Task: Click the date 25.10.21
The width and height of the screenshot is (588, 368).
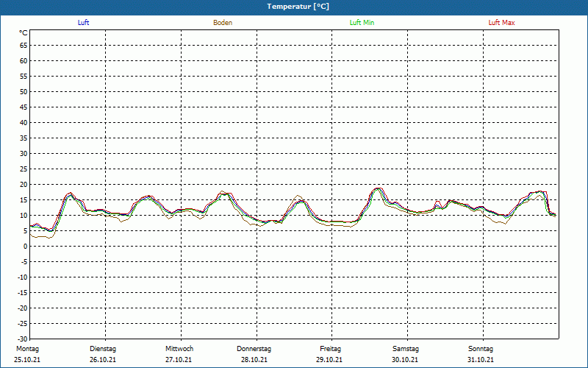Action: tap(27, 360)
